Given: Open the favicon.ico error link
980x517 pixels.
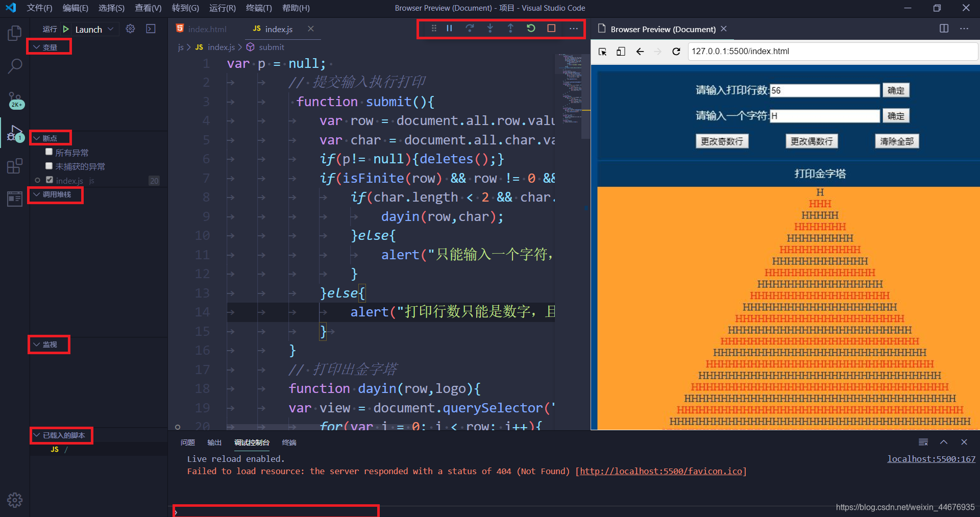Looking at the screenshot, I should [x=661, y=471].
